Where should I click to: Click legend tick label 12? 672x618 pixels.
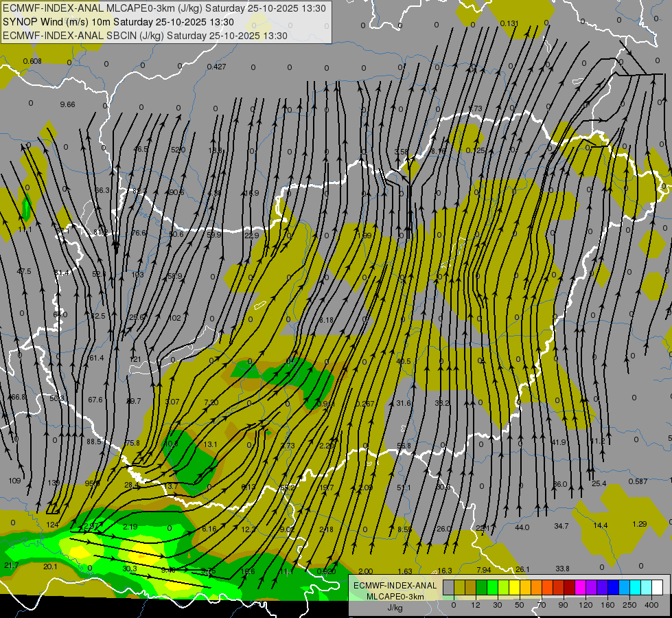476,605
